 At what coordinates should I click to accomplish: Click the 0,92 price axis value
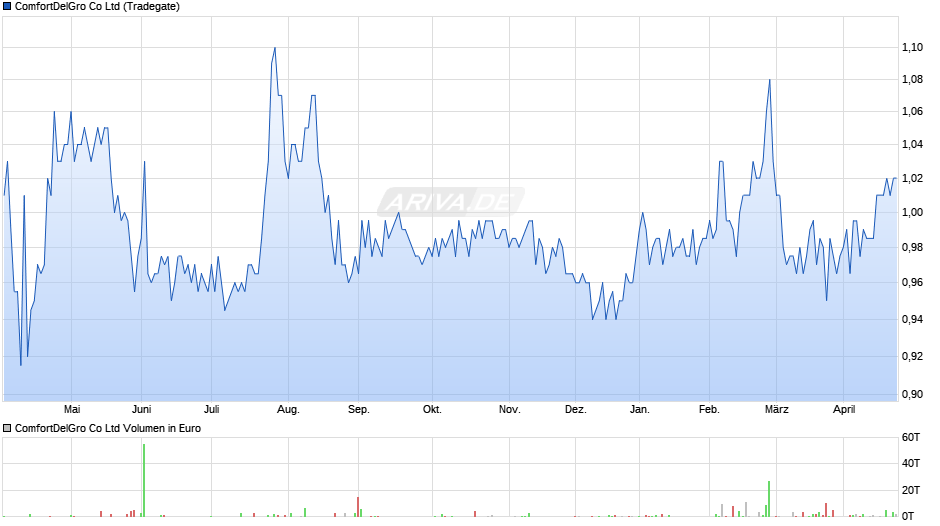point(912,357)
